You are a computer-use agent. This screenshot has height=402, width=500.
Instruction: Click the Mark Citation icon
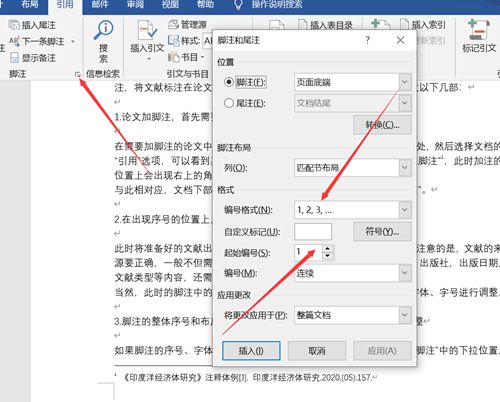coord(479,30)
